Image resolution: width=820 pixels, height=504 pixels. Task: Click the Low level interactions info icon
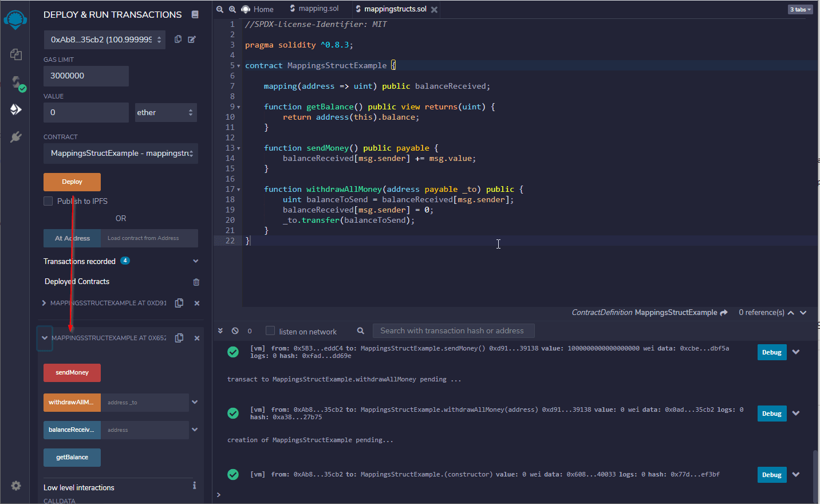[195, 486]
